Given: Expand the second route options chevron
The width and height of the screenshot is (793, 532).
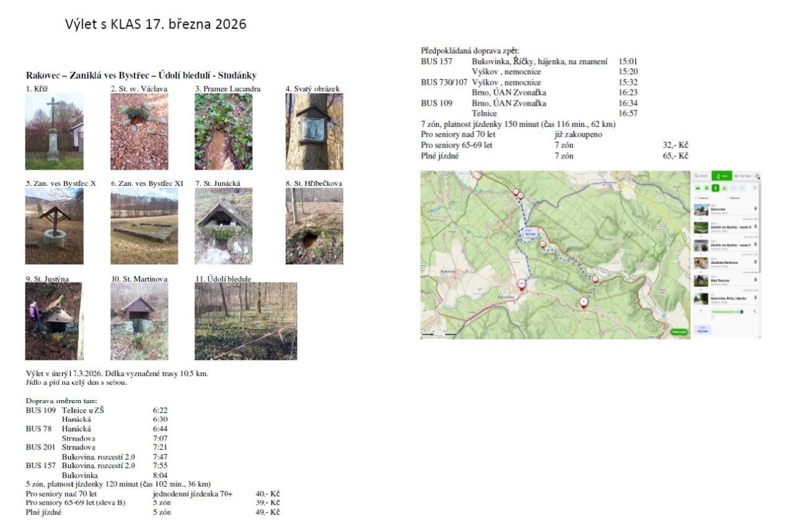Looking at the screenshot, I should pyautogui.click(x=727, y=198).
